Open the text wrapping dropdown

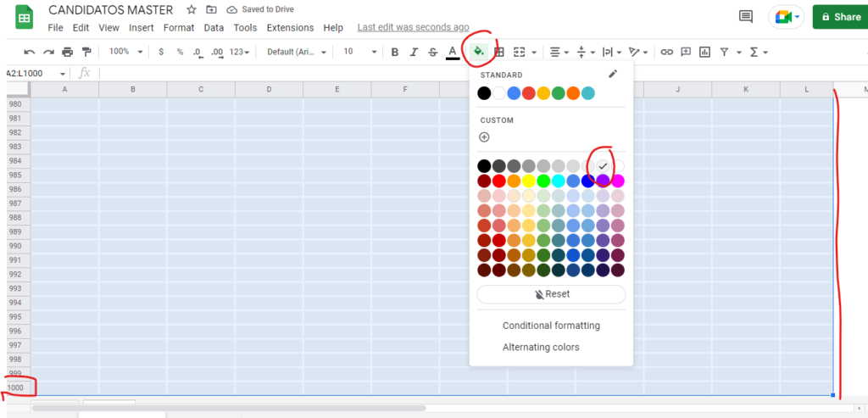tap(612, 52)
